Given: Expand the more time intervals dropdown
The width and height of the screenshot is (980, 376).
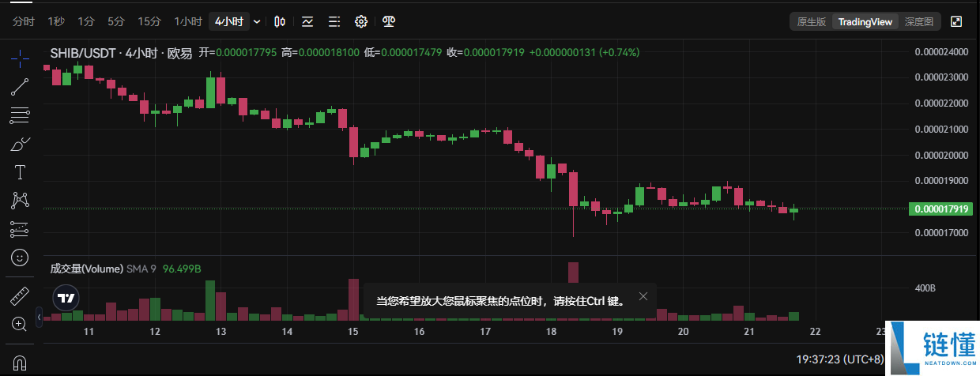Looking at the screenshot, I should pos(257,22).
